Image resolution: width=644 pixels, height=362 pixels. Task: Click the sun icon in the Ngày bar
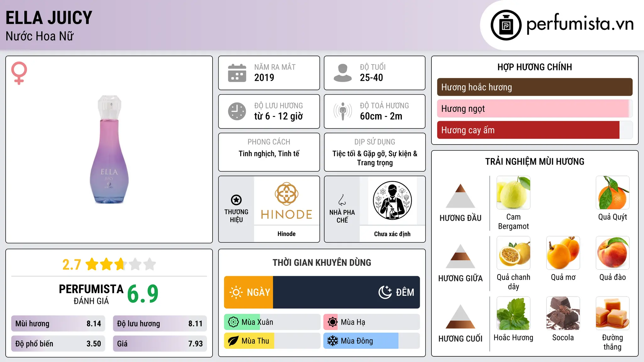click(236, 292)
